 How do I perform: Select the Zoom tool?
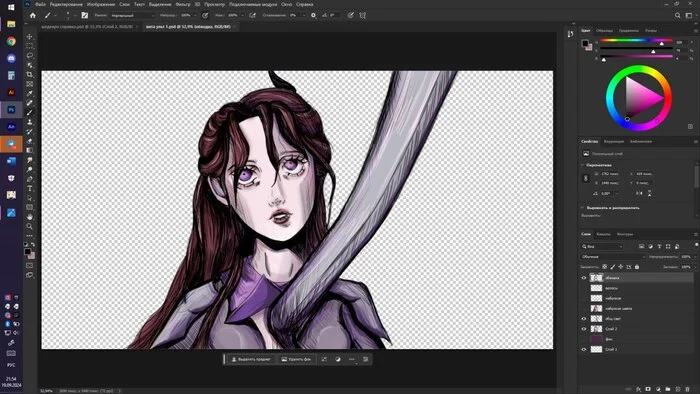pyautogui.click(x=29, y=226)
